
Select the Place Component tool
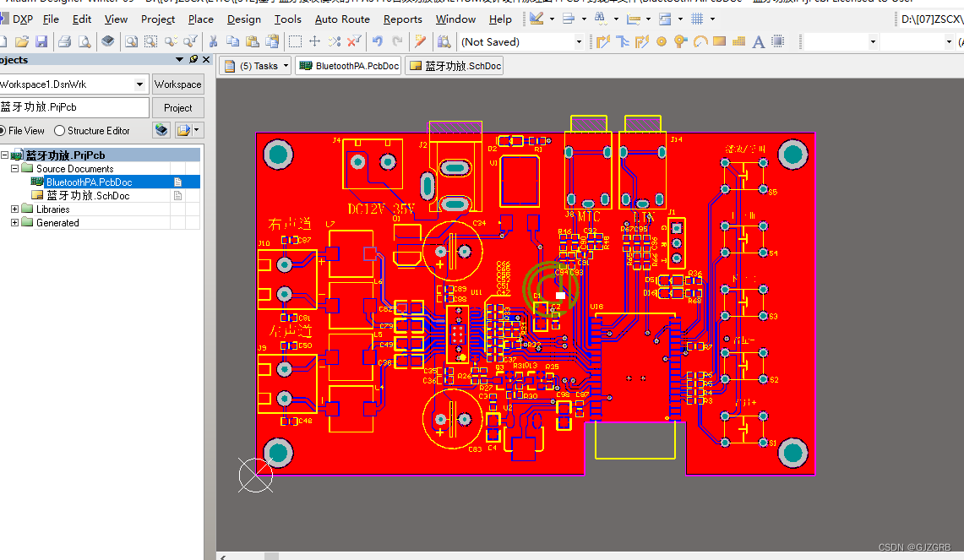(x=777, y=41)
